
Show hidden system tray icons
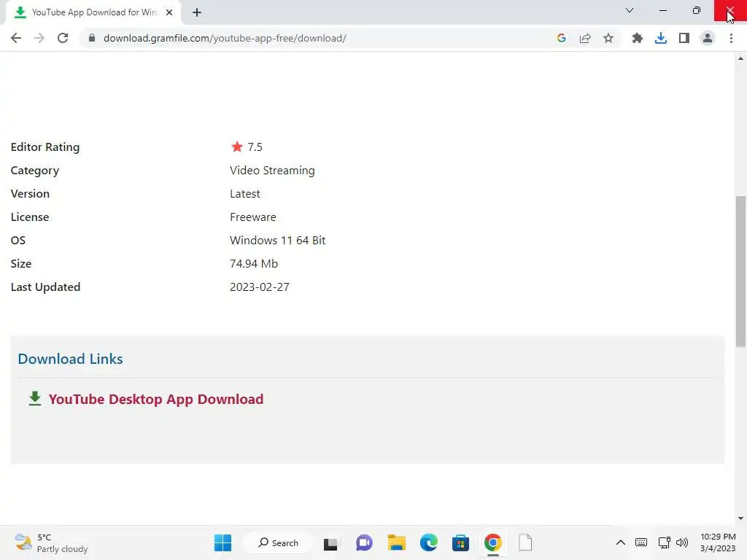coord(621,542)
